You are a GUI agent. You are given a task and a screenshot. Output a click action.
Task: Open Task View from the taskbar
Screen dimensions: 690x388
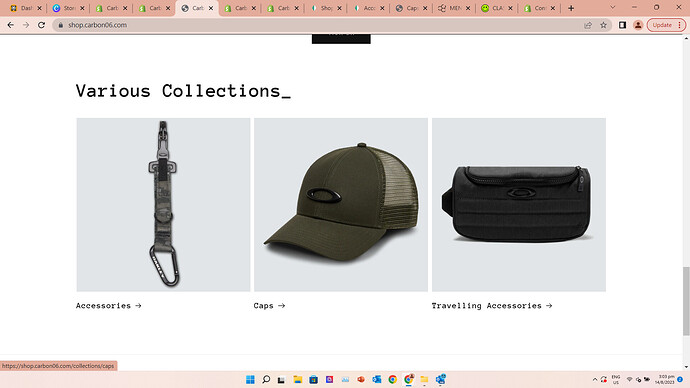click(282, 379)
